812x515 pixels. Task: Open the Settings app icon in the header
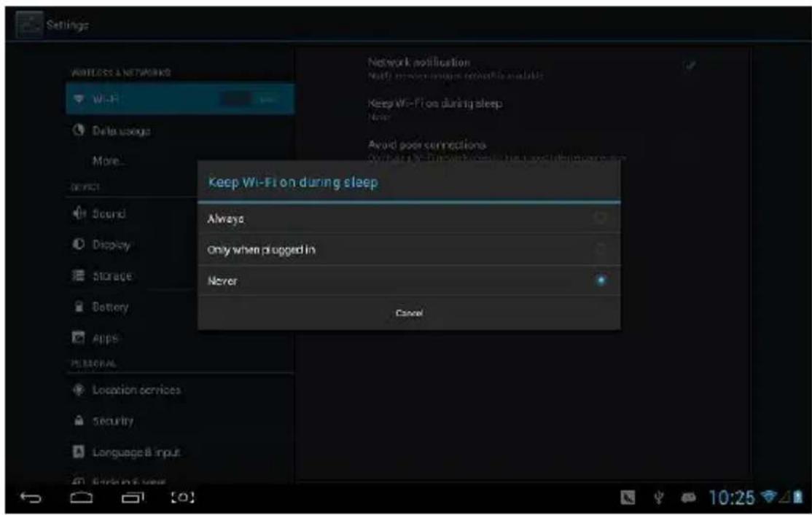click(x=29, y=24)
